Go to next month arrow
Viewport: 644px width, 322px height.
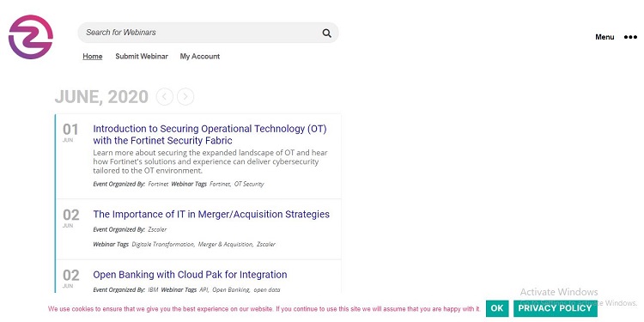click(185, 97)
